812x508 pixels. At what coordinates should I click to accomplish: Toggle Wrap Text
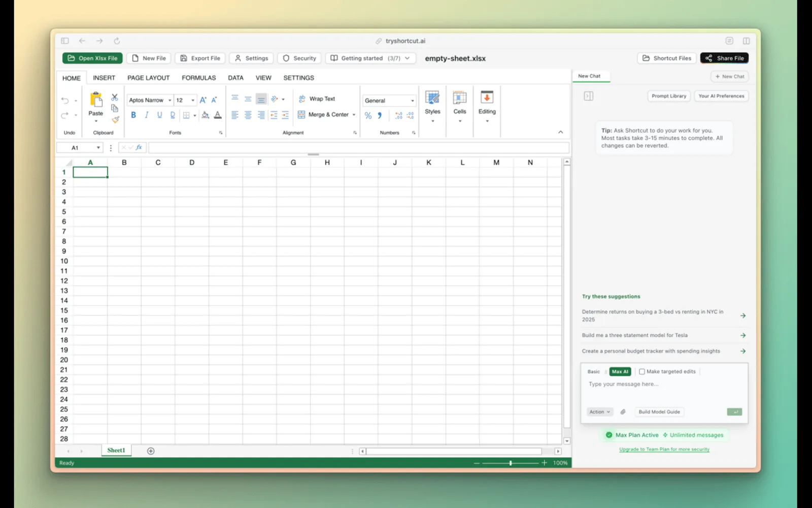[x=317, y=99]
